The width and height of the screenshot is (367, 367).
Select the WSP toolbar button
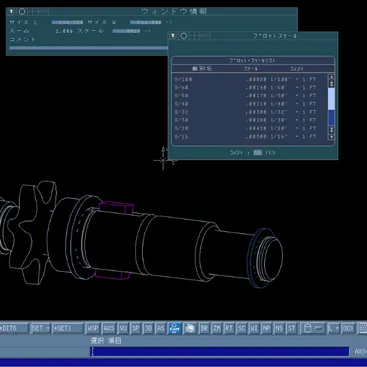tap(93, 328)
